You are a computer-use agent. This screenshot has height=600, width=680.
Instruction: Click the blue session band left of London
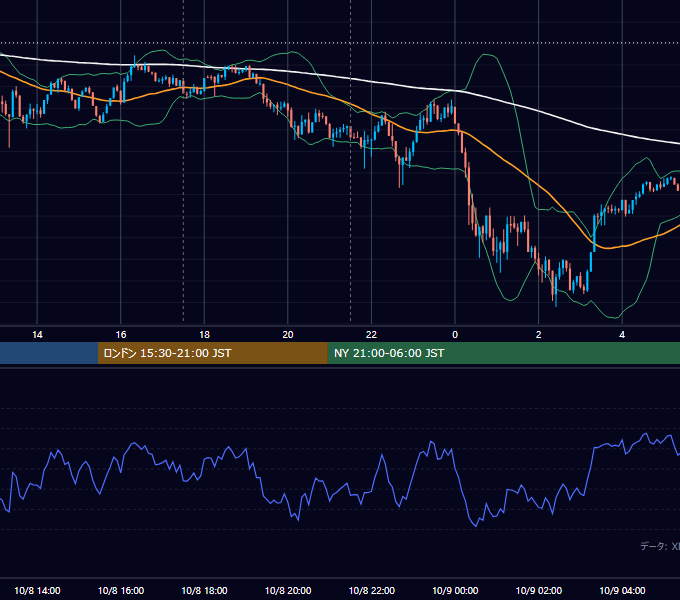click(x=49, y=353)
